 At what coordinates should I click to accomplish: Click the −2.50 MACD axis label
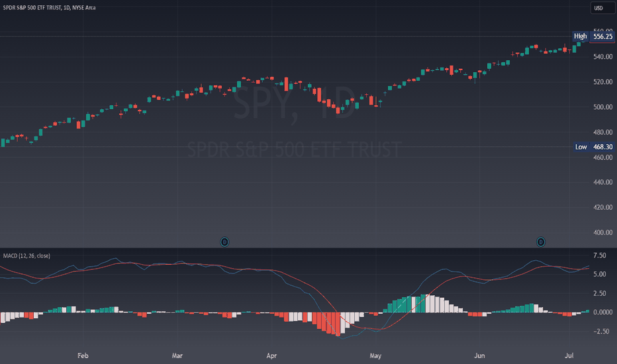click(601, 332)
